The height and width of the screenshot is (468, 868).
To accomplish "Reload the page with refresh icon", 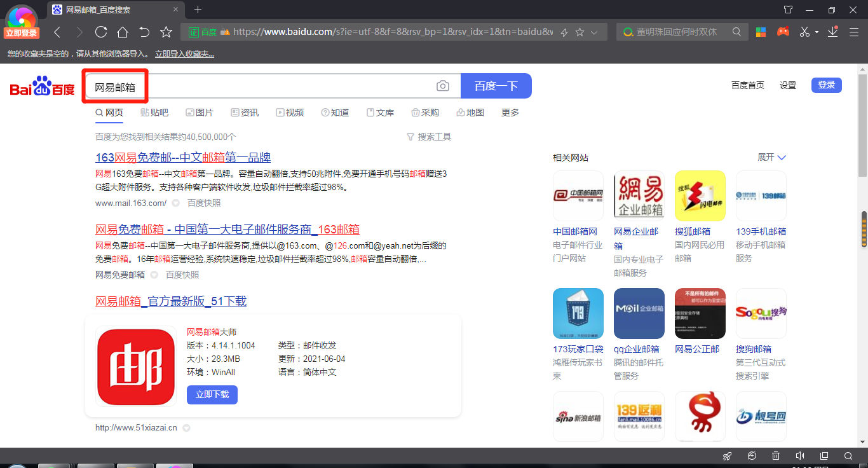I will [x=100, y=32].
